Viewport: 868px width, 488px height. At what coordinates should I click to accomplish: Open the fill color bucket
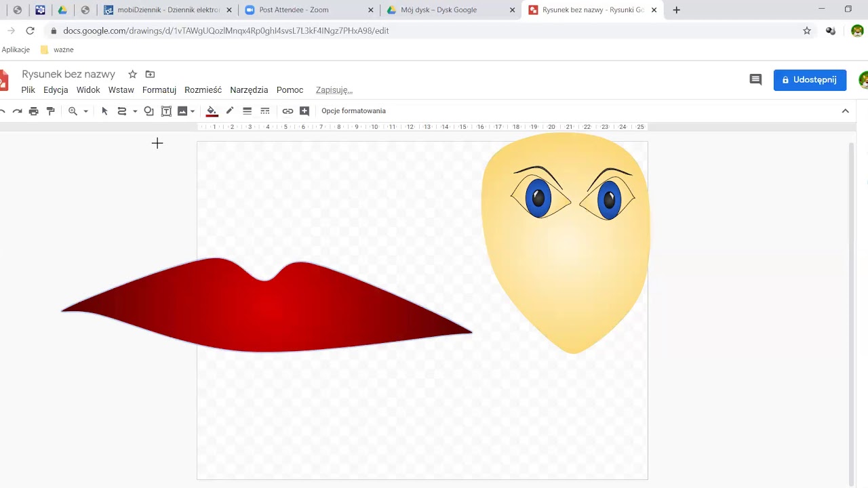(212, 111)
